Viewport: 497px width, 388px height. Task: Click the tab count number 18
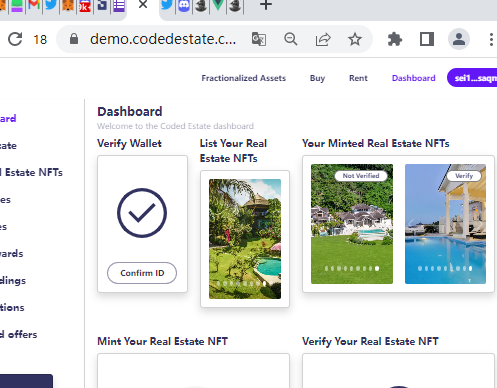point(40,40)
